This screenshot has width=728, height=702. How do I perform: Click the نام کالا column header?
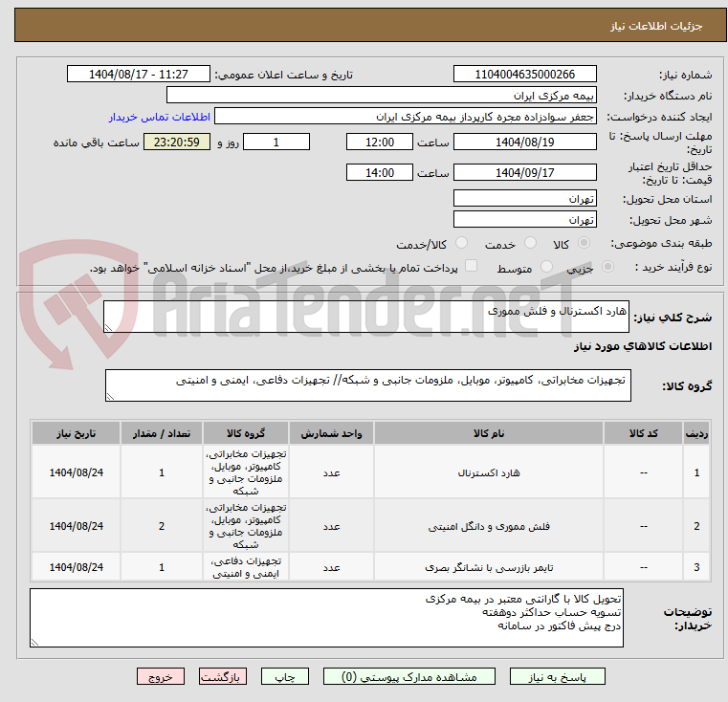[x=489, y=433]
